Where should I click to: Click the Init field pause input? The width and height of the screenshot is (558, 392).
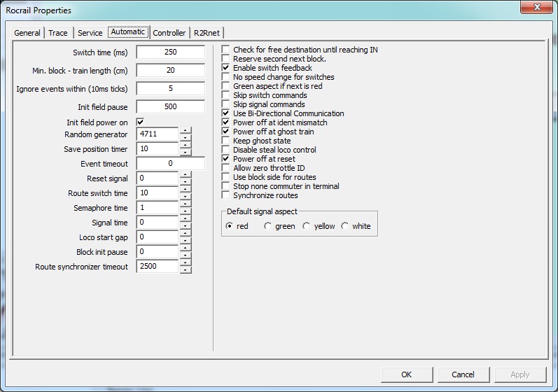(x=170, y=106)
